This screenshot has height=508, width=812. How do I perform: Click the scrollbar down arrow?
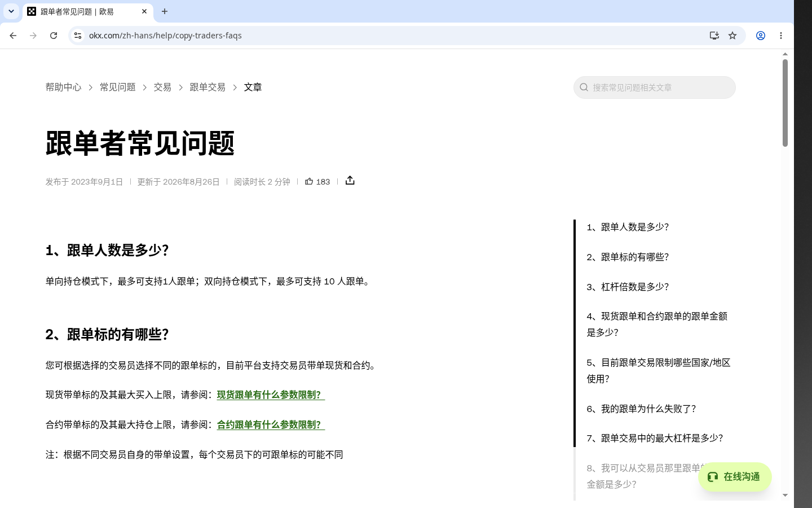(785, 495)
